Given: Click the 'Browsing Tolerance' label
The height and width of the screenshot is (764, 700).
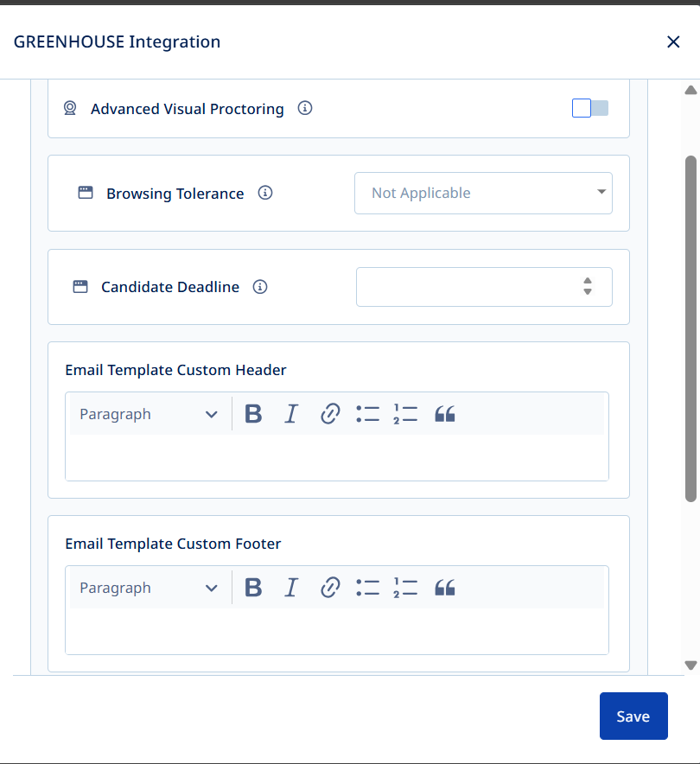Looking at the screenshot, I should [x=175, y=194].
